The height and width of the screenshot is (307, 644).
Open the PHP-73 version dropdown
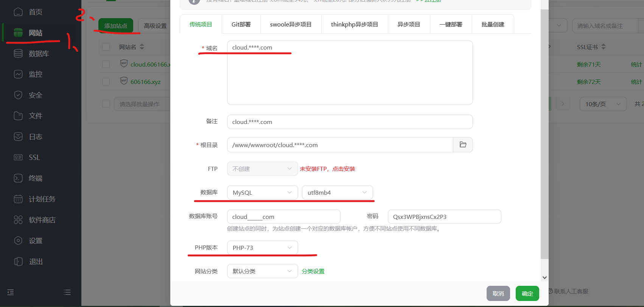pyautogui.click(x=262, y=248)
